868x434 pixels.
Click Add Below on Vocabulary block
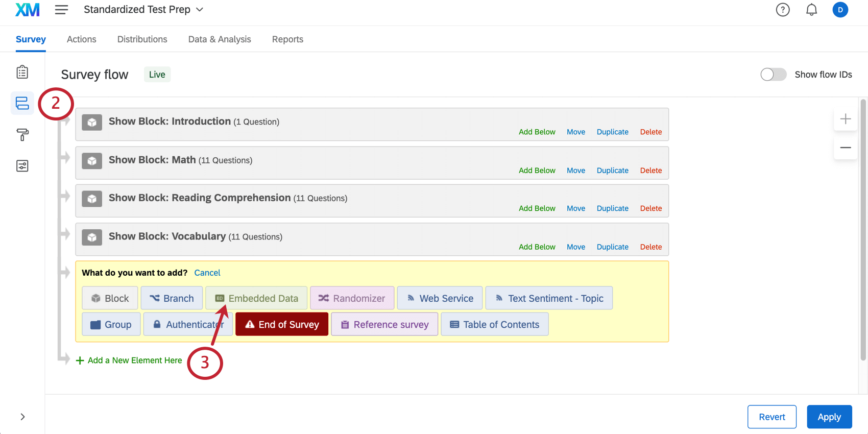(537, 247)
